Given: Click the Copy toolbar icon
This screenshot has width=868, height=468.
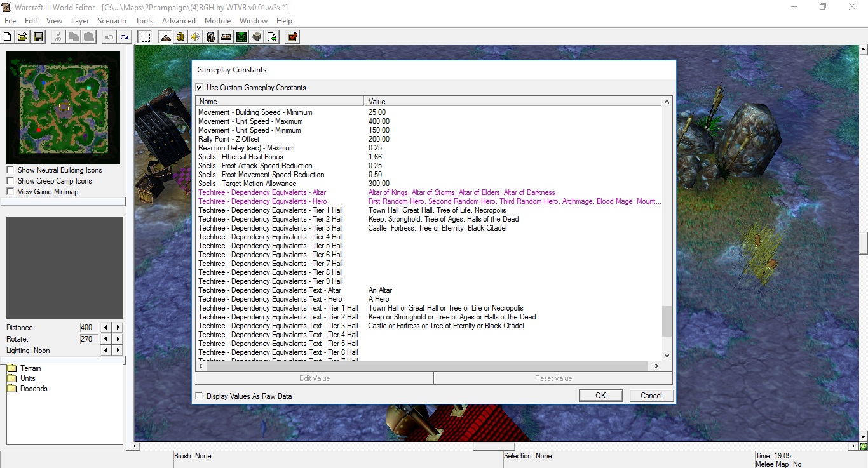Looking at the screenshot, I should coord(74,37).
